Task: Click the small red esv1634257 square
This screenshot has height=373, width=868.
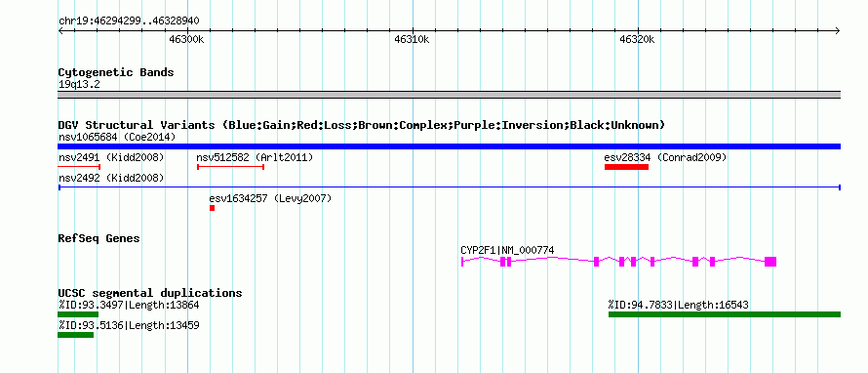Action: click(212, 208)
